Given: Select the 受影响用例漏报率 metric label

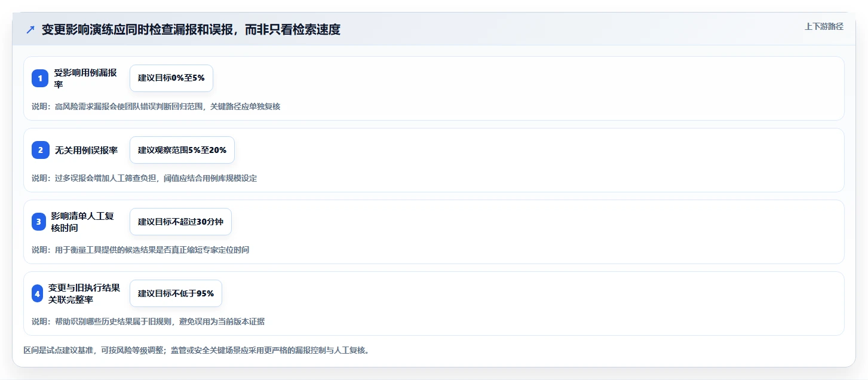Looking at the screenshot, I should pos(85,78).
